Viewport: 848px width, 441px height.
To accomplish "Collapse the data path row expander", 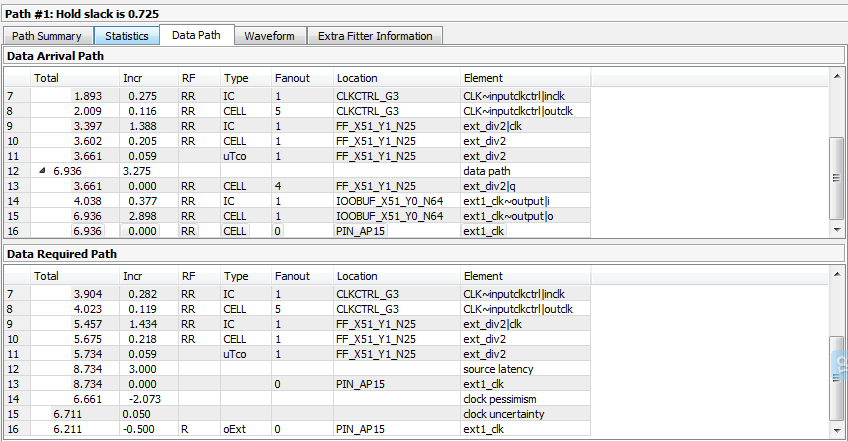I will 42,171.
